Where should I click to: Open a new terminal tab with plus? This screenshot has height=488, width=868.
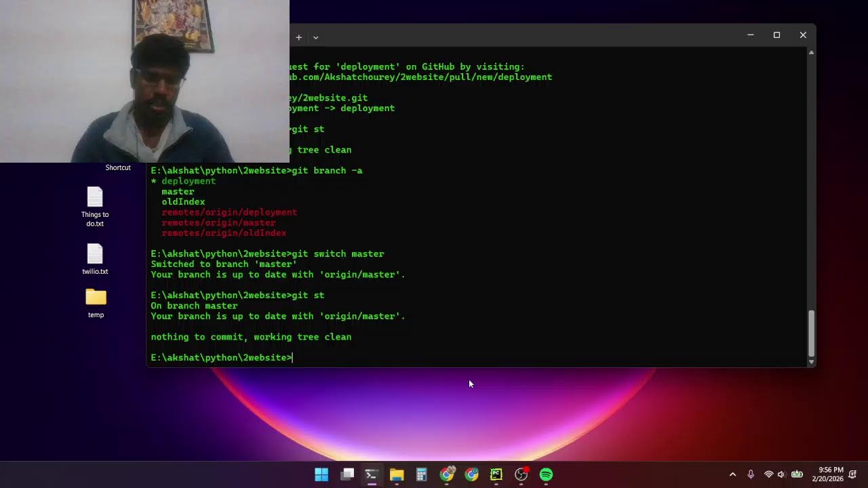click(x=298, y=37)
